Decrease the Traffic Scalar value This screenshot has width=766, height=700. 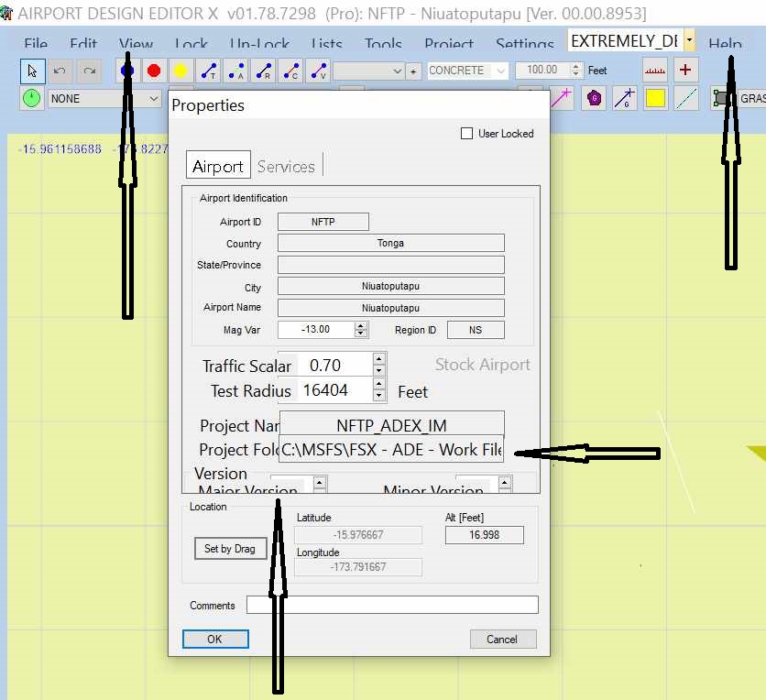[379, 370]
